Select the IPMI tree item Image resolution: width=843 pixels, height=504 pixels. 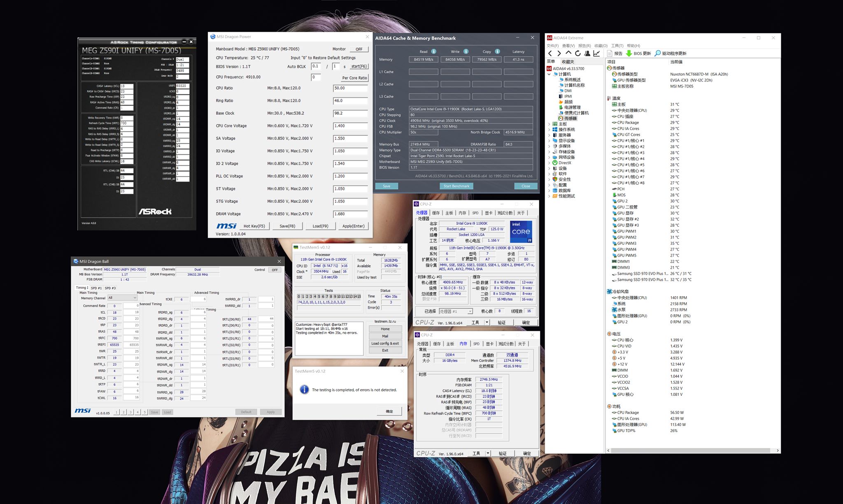coord(565,96)
